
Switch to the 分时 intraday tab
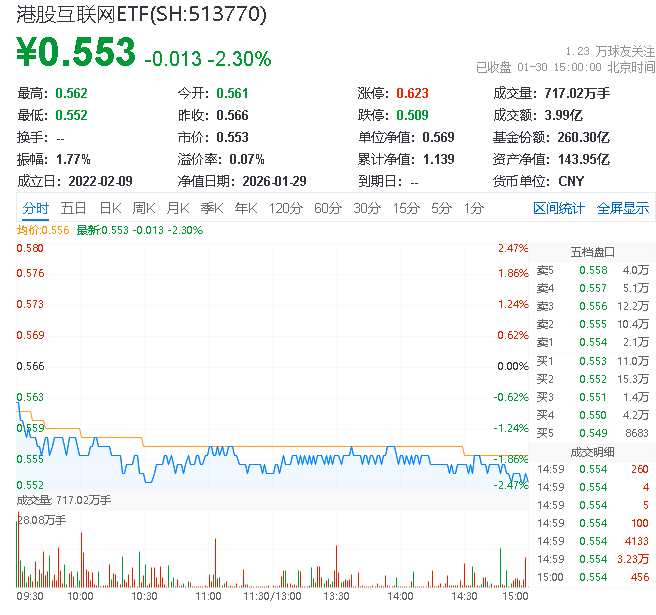(x=35, y=208)
